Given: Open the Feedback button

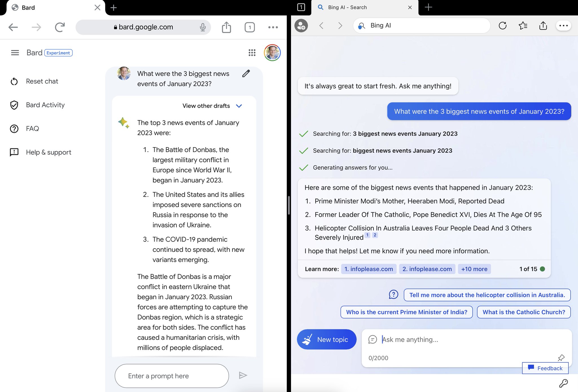Looking at the screenshot, I should 545,368.
